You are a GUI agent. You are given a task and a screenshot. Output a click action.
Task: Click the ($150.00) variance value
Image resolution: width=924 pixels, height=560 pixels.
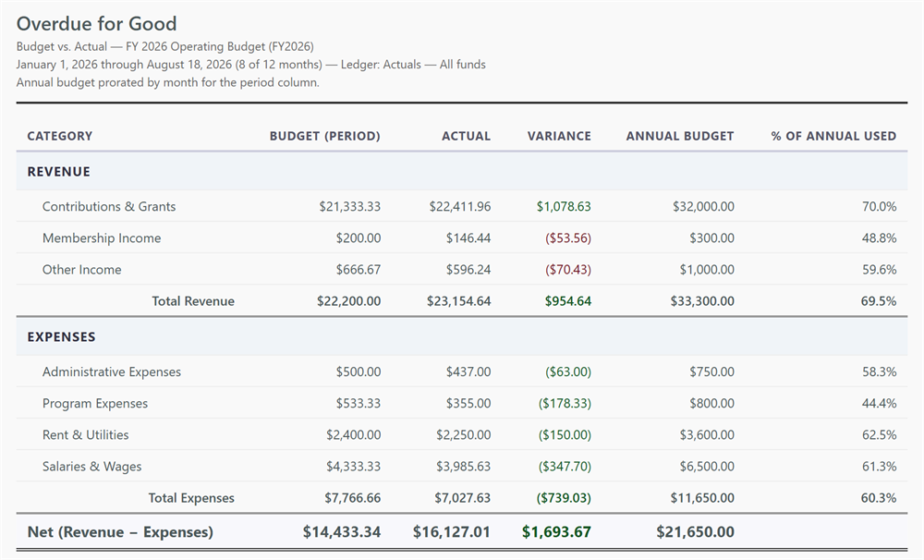565,435
